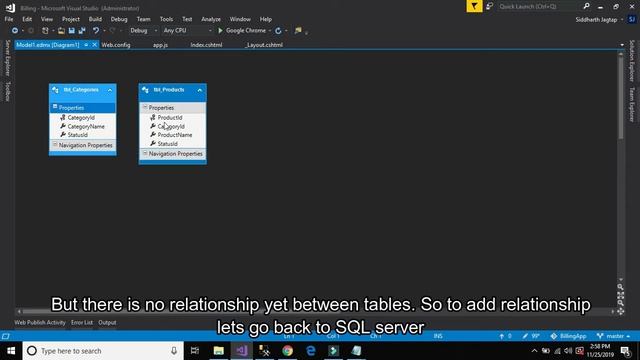Open the document tabs overflow dropdown

point(622,45)
